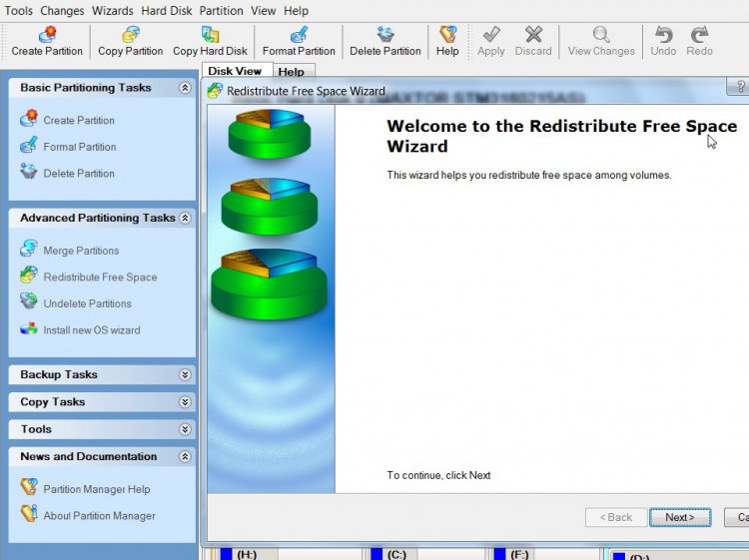
Task: Click the Apply checkmark in toolbar
Action: click(491, 34)
